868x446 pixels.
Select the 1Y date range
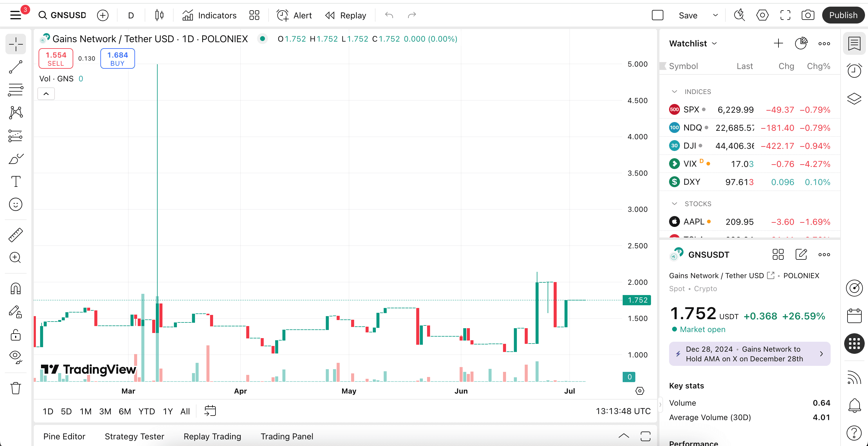click(168, 411)
